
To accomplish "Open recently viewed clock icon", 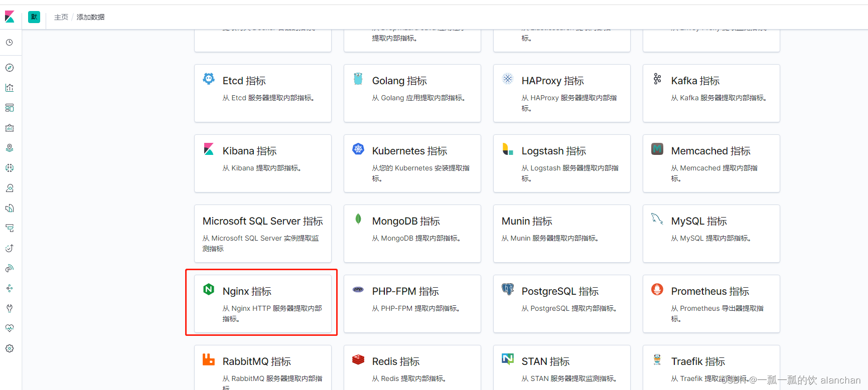I will click(10, 43).
